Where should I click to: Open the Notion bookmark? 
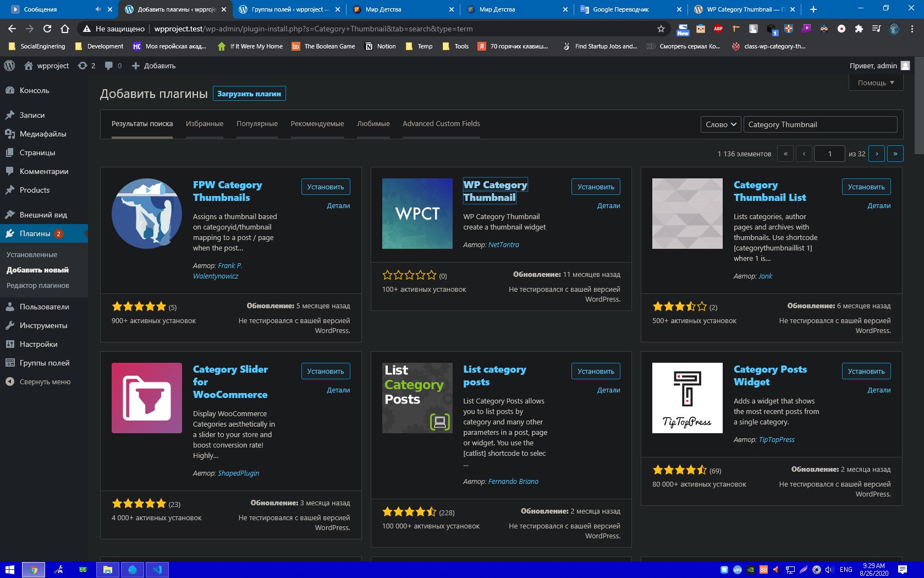pyautogui.click(x=381, y=46)
